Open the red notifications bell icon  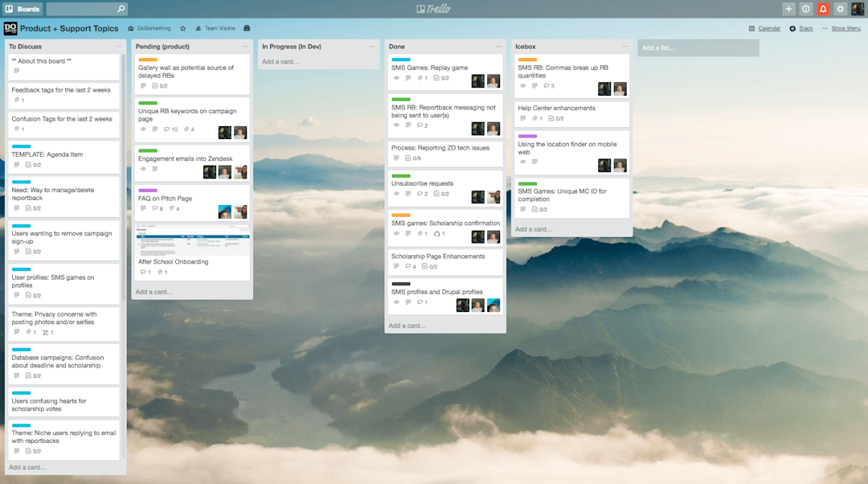click(x=823, y=9)
